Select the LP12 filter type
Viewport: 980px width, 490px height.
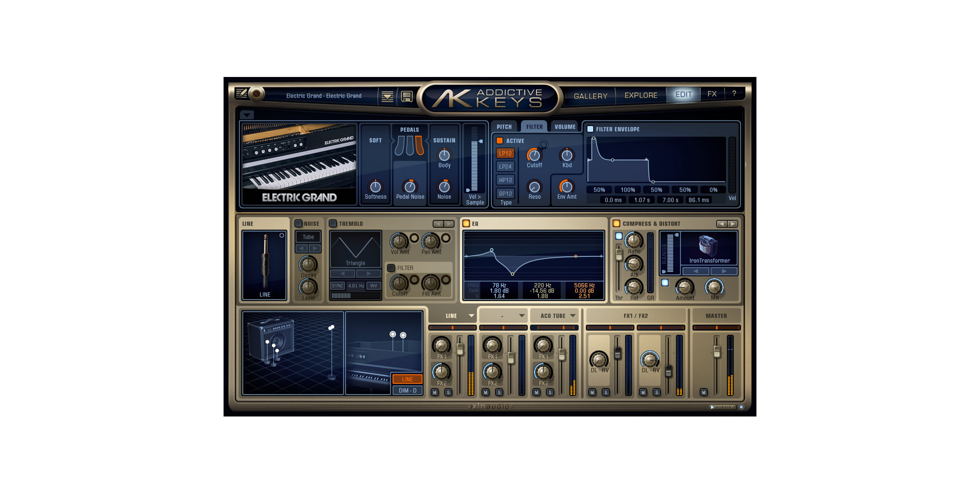coord(505,154)
